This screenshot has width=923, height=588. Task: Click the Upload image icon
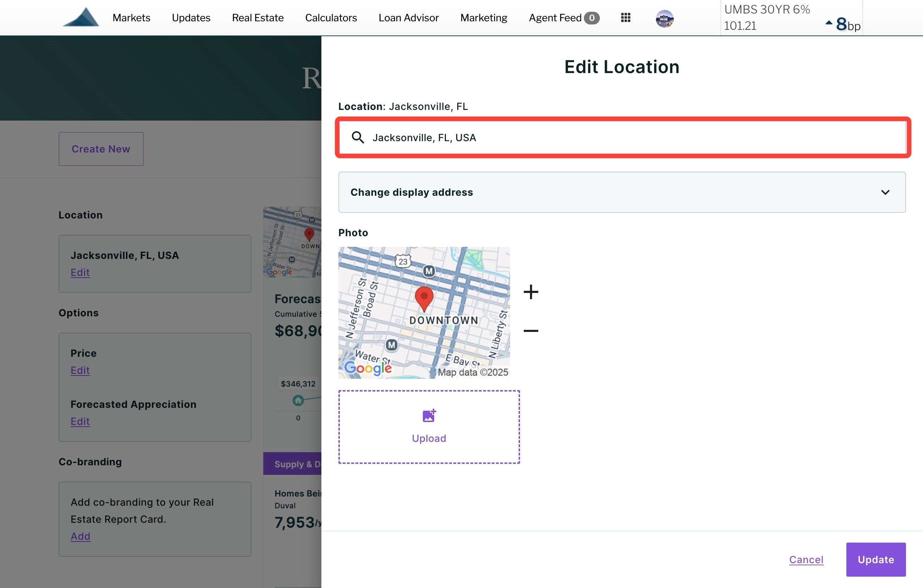pos(429,416)
